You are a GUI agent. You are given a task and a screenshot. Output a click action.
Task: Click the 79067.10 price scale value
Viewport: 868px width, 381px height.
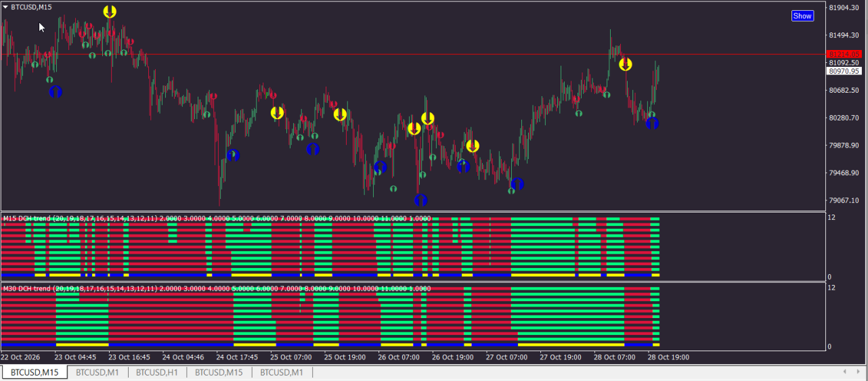pos(844,200)
